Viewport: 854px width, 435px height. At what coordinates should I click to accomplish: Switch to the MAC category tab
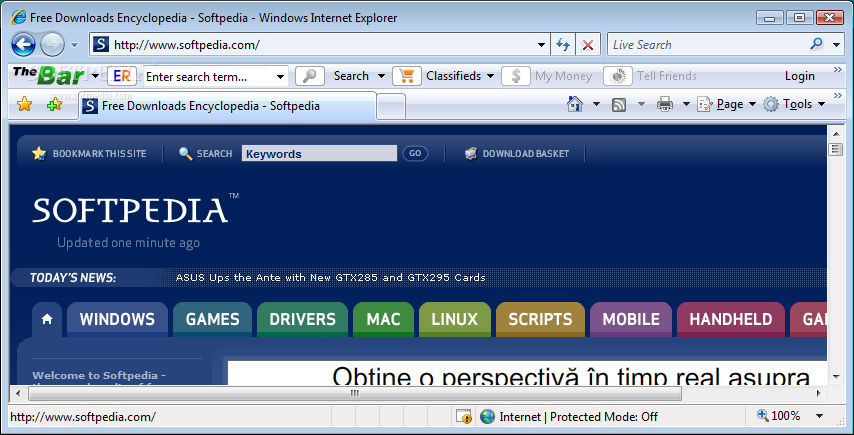click(383, 319)
